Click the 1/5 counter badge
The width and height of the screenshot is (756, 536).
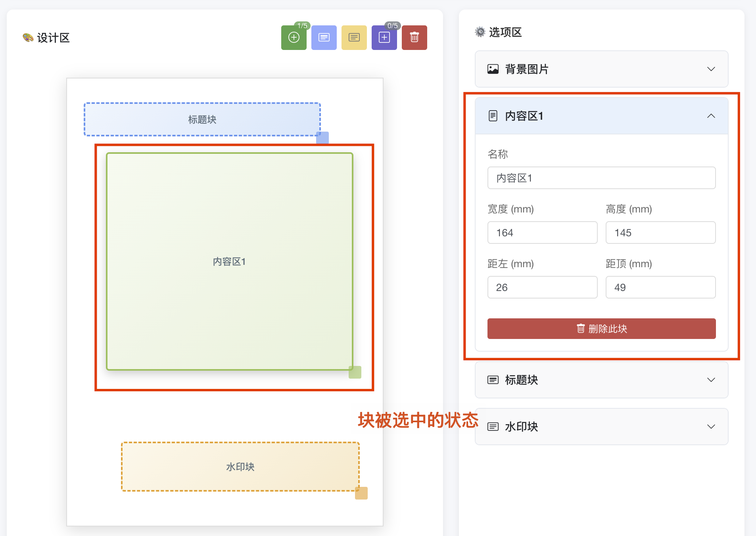(302, 26)
